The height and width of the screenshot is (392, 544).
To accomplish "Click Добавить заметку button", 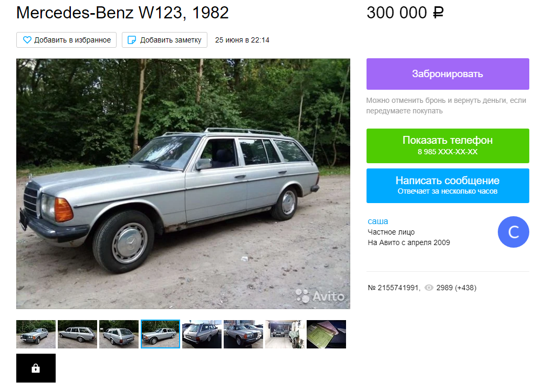I will [164, 40].
